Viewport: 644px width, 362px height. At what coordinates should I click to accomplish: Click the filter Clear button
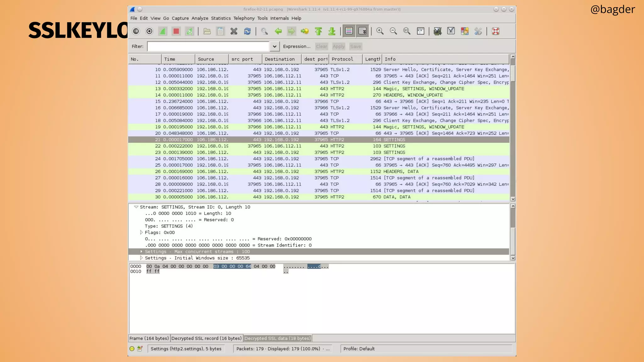[321, 46]
